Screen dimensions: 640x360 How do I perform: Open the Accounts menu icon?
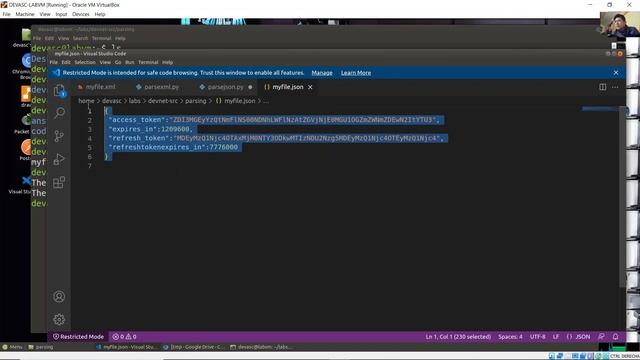coord(59,296)
